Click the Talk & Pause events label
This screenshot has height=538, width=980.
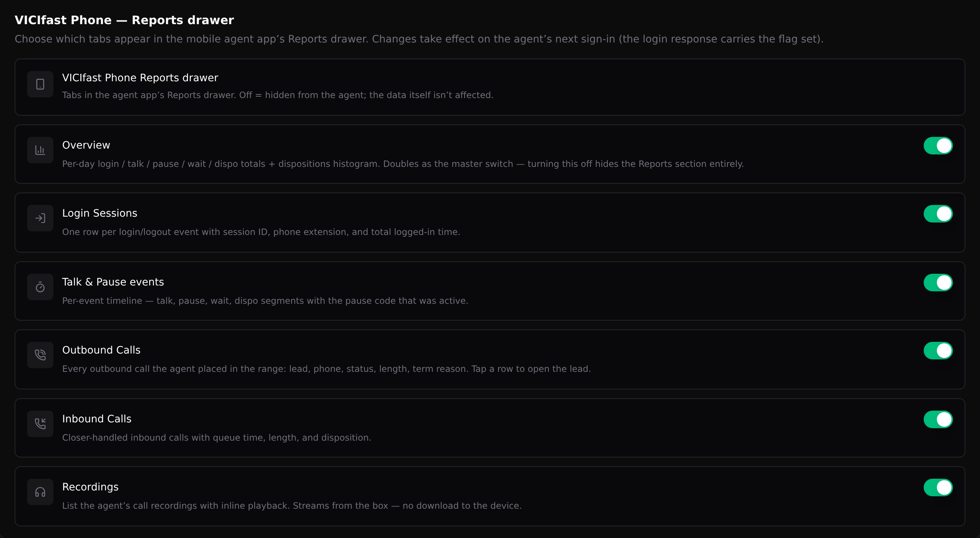coord(113,282)
